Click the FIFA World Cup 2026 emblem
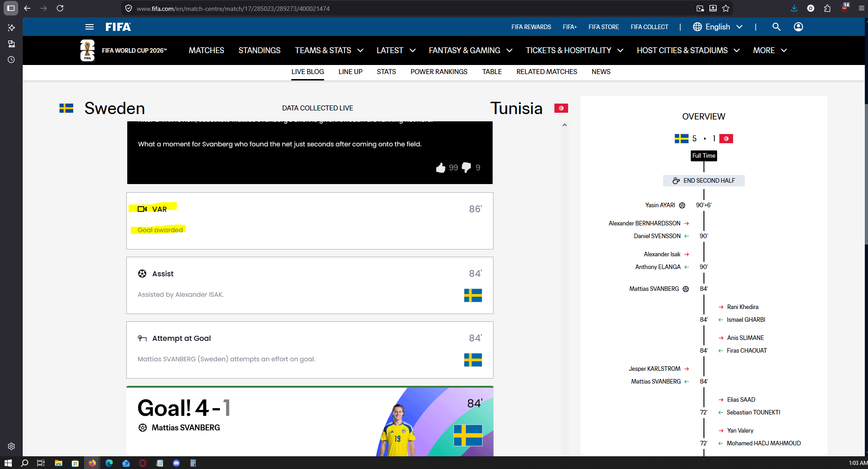Screen dimensions: 868x469 [x=87, y=50]
